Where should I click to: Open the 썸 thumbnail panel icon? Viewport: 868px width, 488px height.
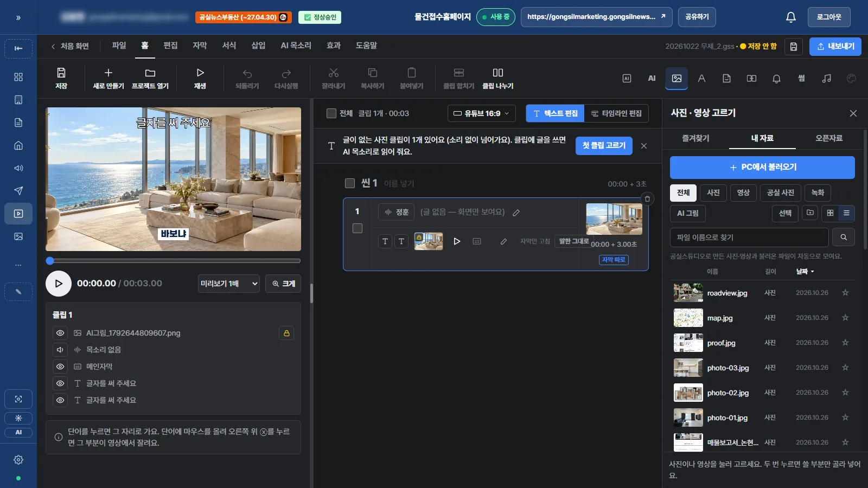pyautogui.click(x=801, y=79)
